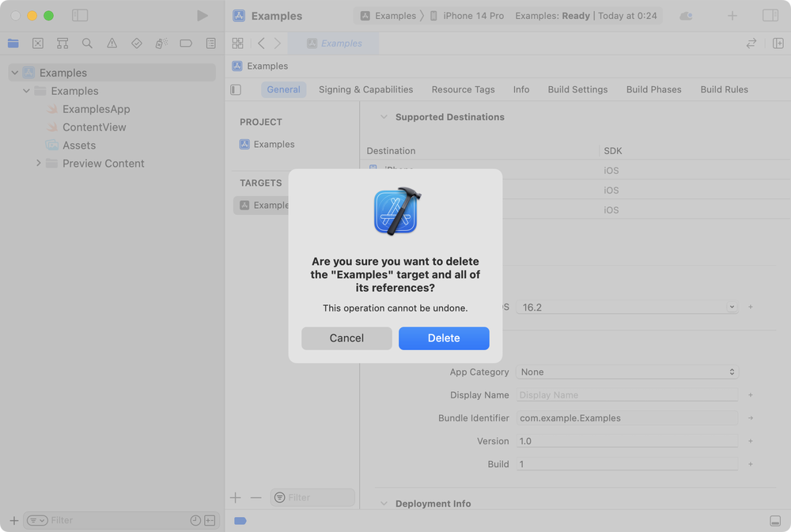This screenshot has width=791, height=532.
Task: Toggle the navigator sidebar visibility
Action: [x=80, y=16]
